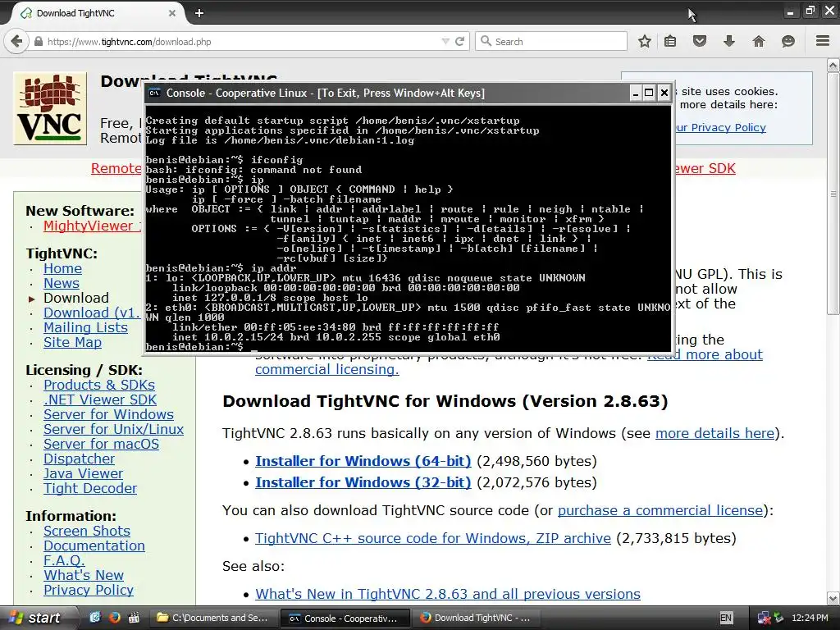Image resolution: width=840 pixels, height=630 pixels.
Task: Open the Tight Decoder link
Action: [90, 488]
